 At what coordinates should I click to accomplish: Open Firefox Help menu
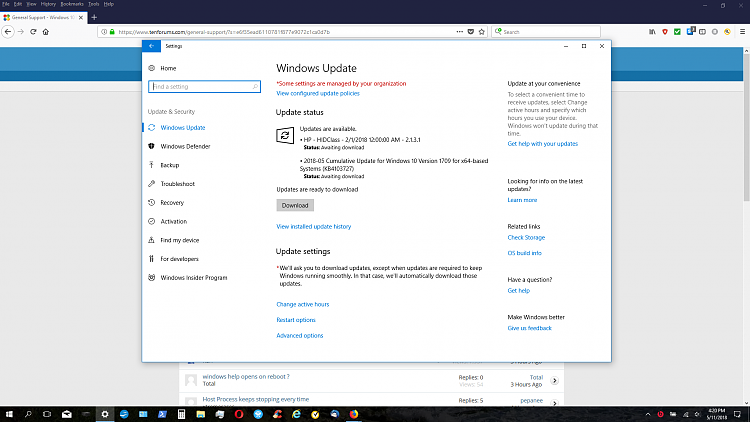pyautogui.click(x=109, y=4)
